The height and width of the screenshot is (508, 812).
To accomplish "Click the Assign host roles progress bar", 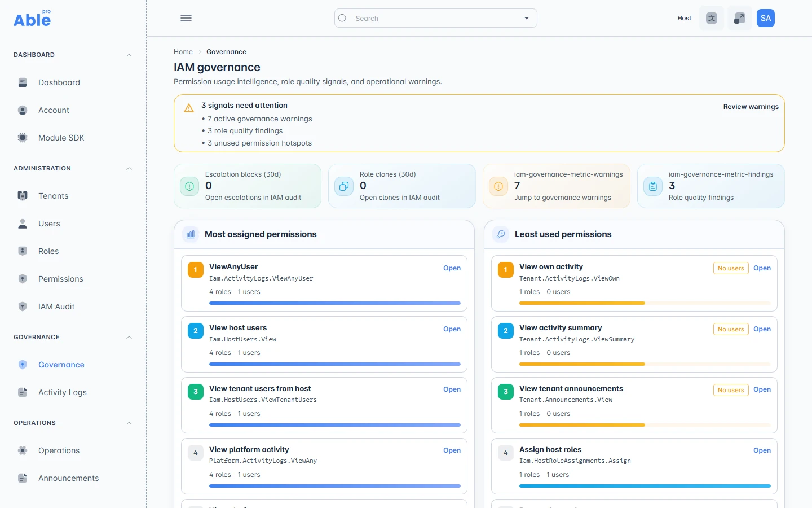I will click(645, 486).
